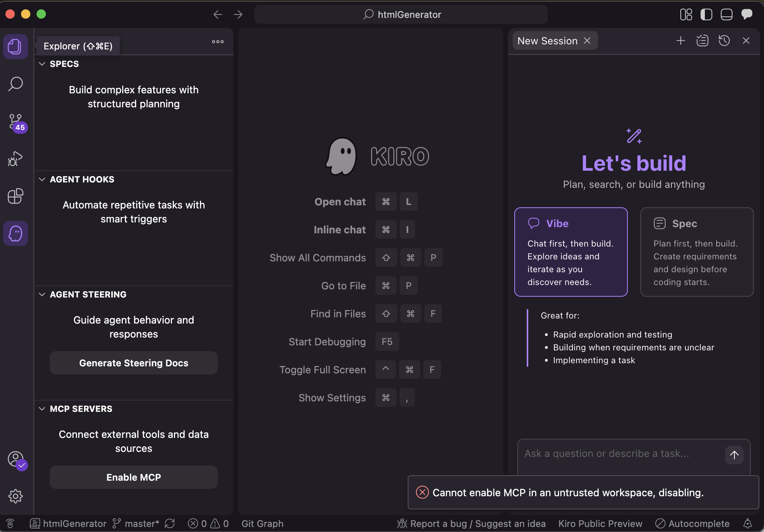Toggle the primary sidebar visibility

pyautogui.click(x=706, y=14)
